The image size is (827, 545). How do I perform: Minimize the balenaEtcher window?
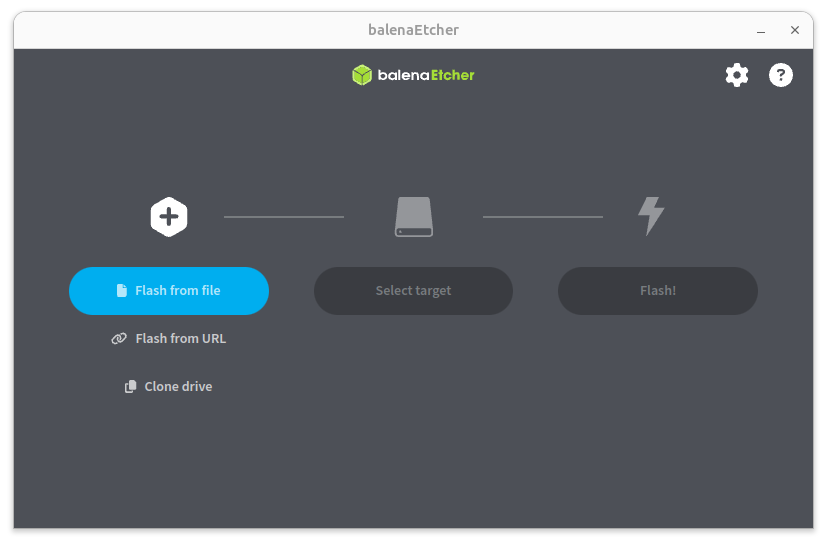[761, 31]
